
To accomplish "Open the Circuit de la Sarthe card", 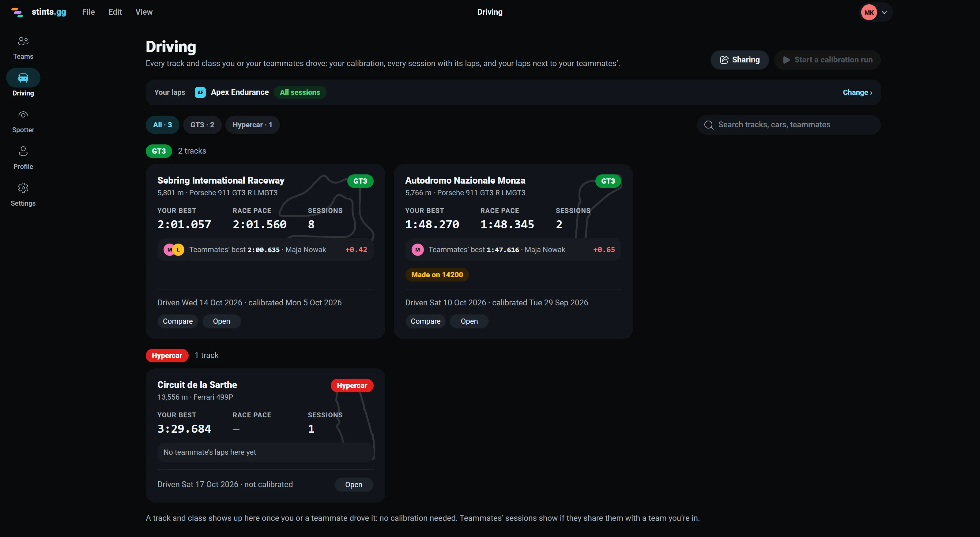I will click(353, 485).
